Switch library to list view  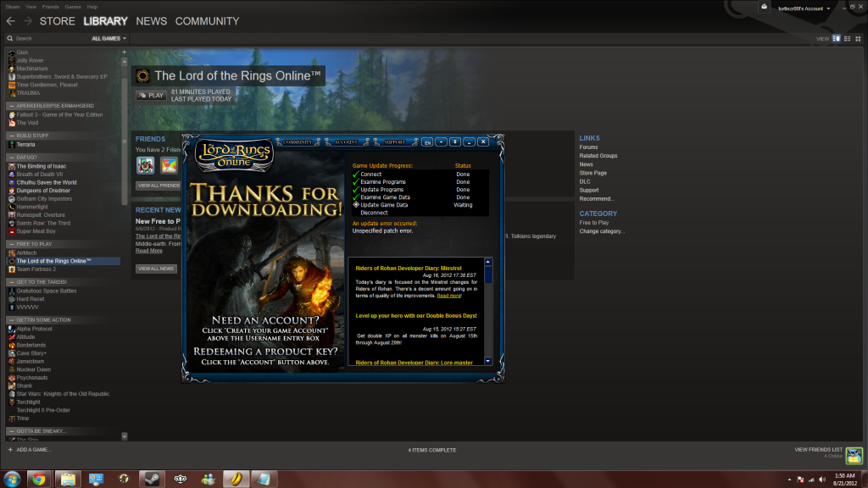point(847,39)
